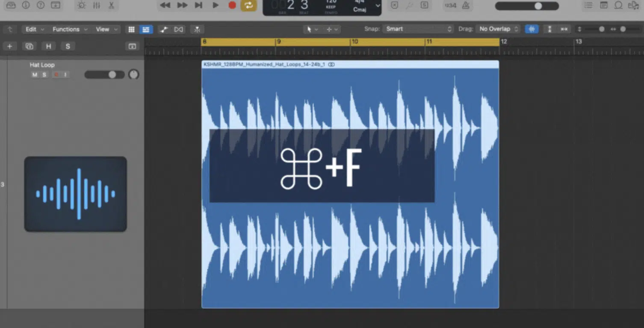The image size is (644, 328).
Task: Toggle the blue track list view button
Action: [x=146, y=29]
